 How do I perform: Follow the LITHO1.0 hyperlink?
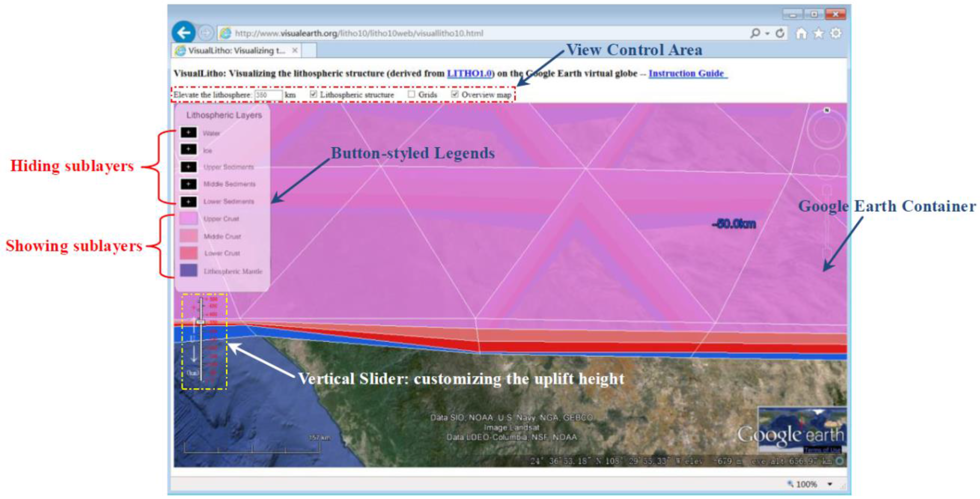469,73
